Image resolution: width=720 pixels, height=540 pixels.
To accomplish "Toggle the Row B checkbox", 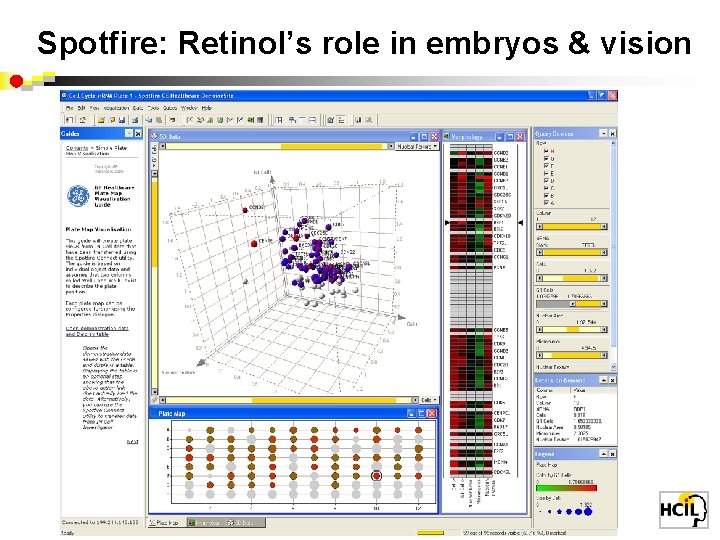I will [x=546, y=196].
